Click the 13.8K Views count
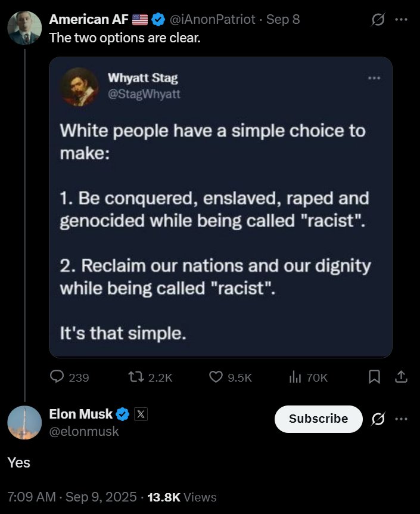Image resolution: width=420 pixels, height=514 pixels. pos(182,497)
